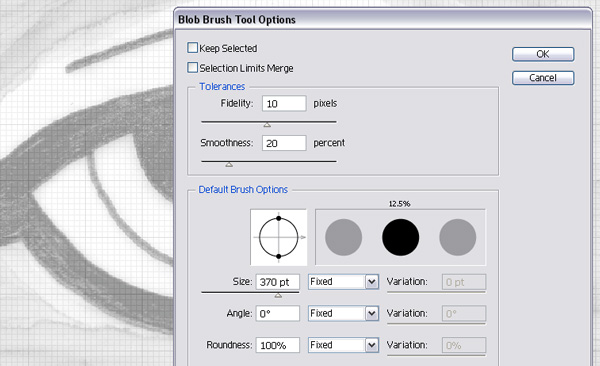Open the Angle Fixed dropdown
This screenshot has height=366, width=600.
pos(344,314)
